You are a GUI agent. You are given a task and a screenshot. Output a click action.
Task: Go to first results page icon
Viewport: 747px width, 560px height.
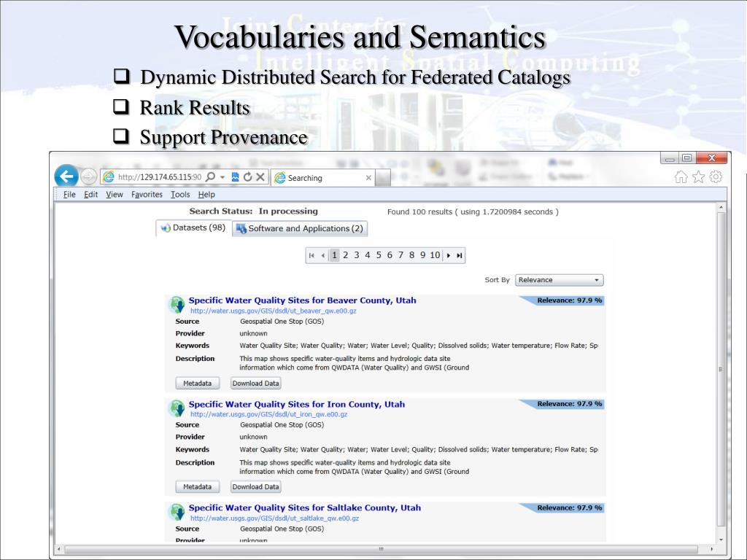311,255
